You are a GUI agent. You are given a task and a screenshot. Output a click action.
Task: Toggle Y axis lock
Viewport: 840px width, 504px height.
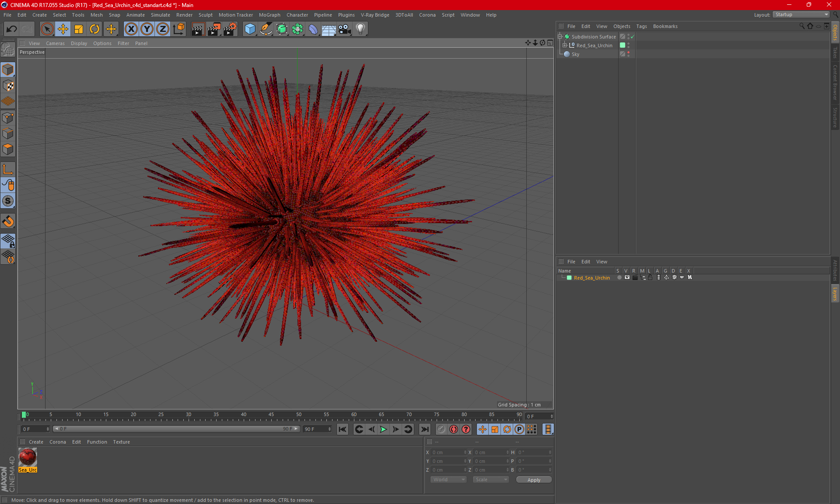point(147,29)
